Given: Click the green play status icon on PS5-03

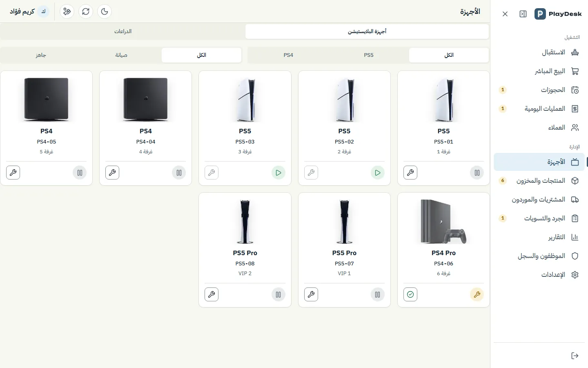Looking at the screenshot, I should click(278, 173).
